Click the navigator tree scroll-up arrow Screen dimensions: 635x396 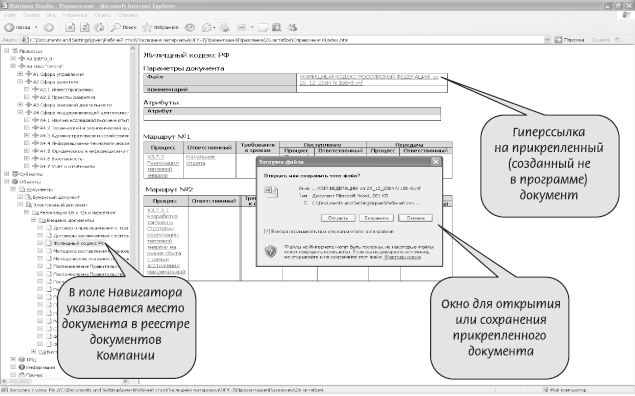point(132,49)
